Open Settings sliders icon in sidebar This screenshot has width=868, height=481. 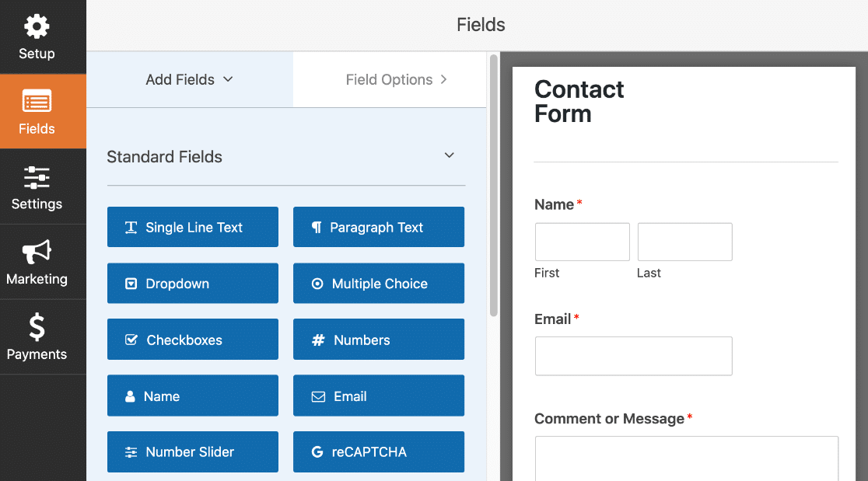click(x=37, y=177)
